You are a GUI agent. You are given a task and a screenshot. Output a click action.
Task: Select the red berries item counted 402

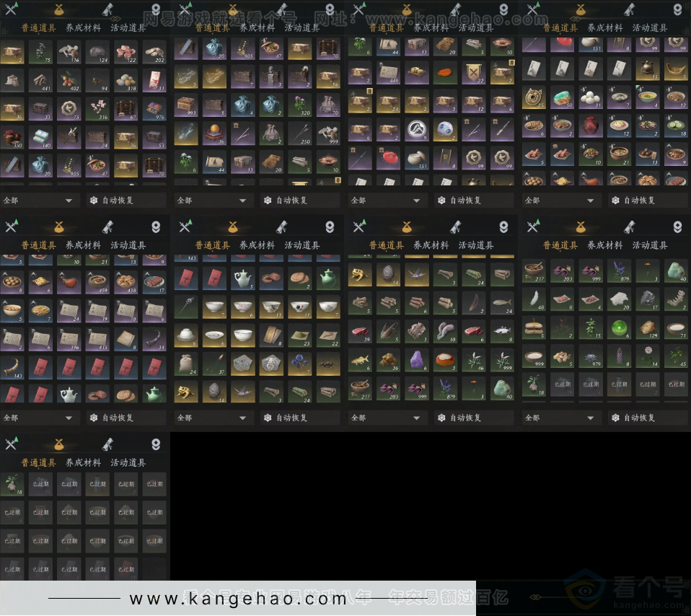coord(69,81)
